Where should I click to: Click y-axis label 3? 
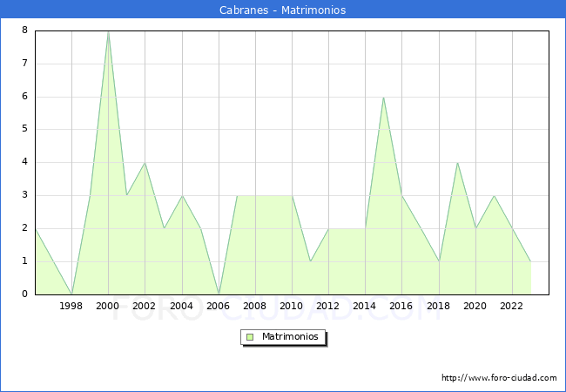[x=24, y=195]
